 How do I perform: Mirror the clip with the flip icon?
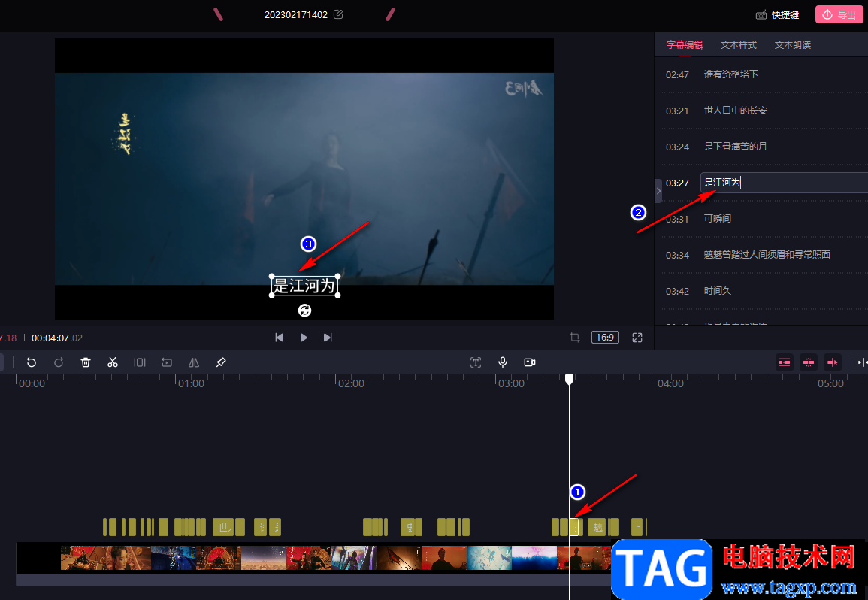(x=194, y=362)
